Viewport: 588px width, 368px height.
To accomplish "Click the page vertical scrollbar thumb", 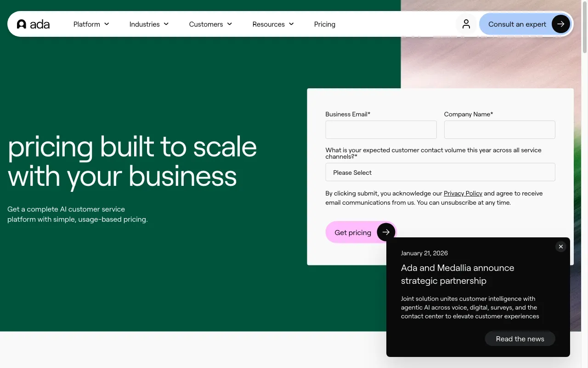I will click(x=585, y=28).
